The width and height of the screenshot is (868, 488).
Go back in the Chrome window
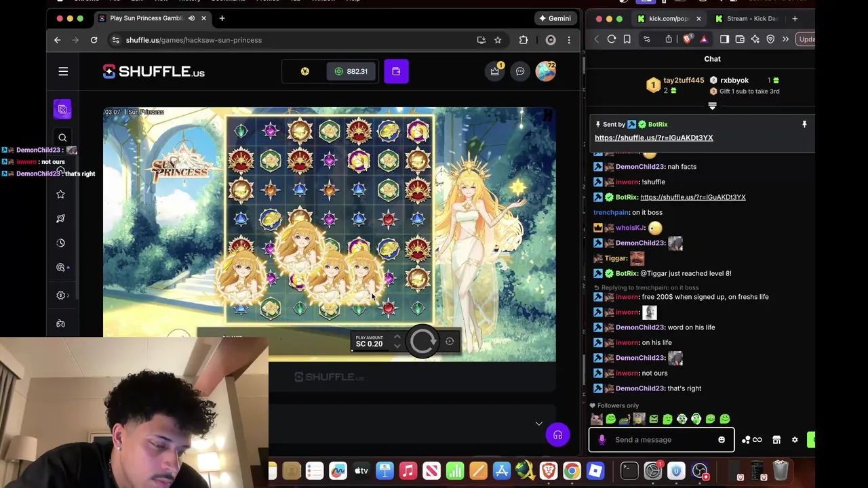coord(57,40)
